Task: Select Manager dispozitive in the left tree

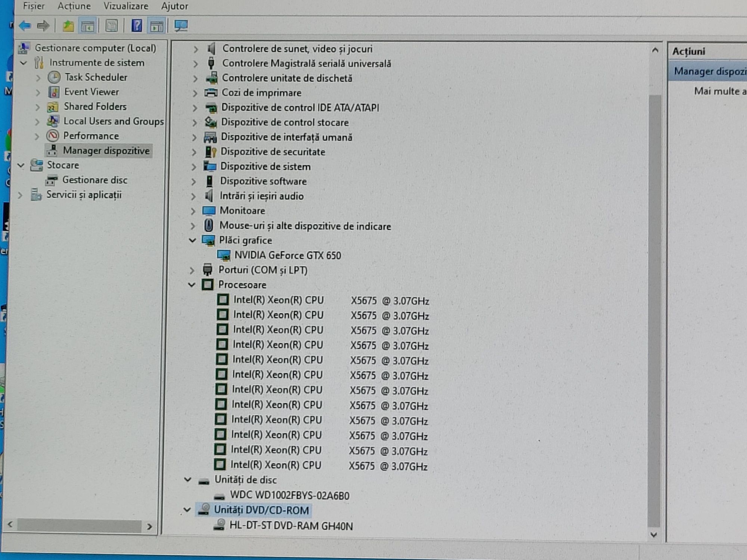Action: [x=106, y=150]
